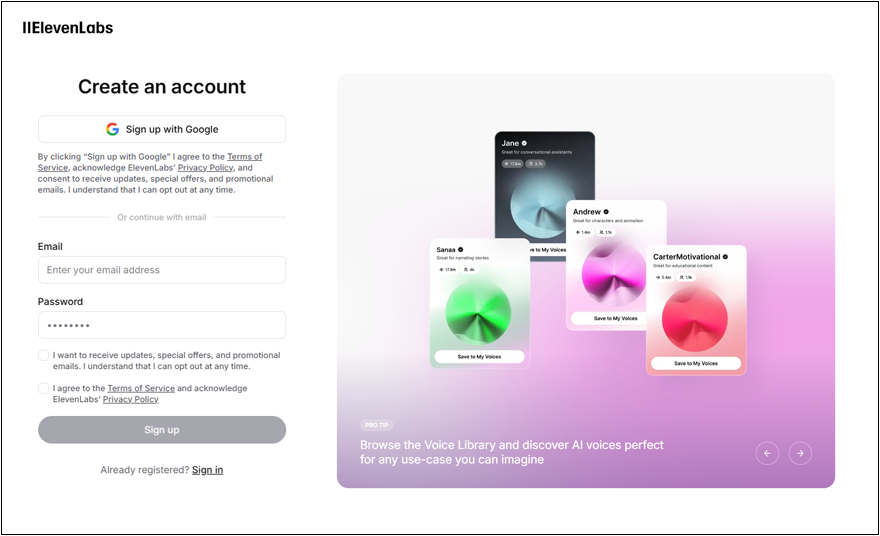Select Andrew's pink voice orb thumbnail
Image resolution: width=880 pixels, height=536 pixels.
[614, 274]
